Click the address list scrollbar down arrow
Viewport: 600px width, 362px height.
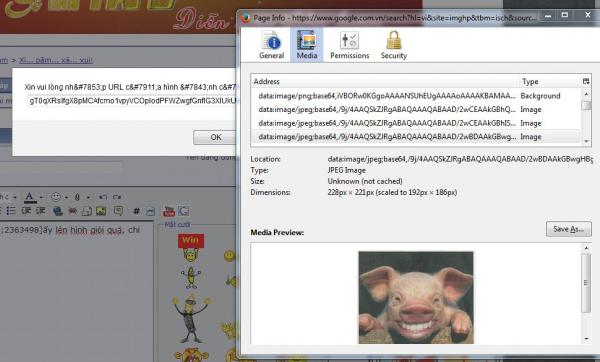(x=586, y=142)
